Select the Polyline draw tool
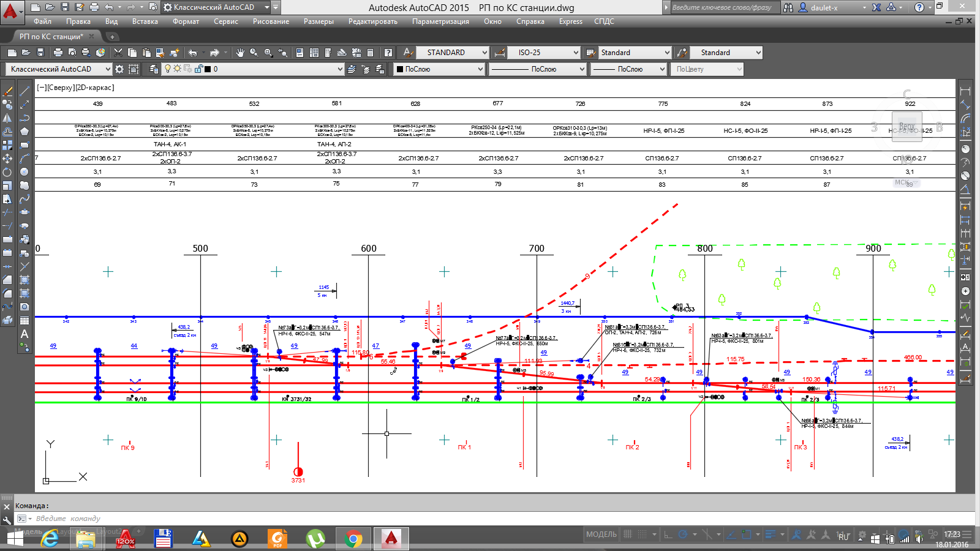This screenshot has height=551, width=980. pyautogui.click(x=24, y=118)
